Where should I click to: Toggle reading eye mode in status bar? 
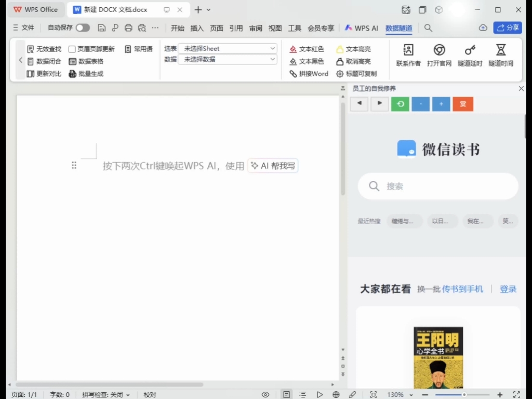point(265,394)
